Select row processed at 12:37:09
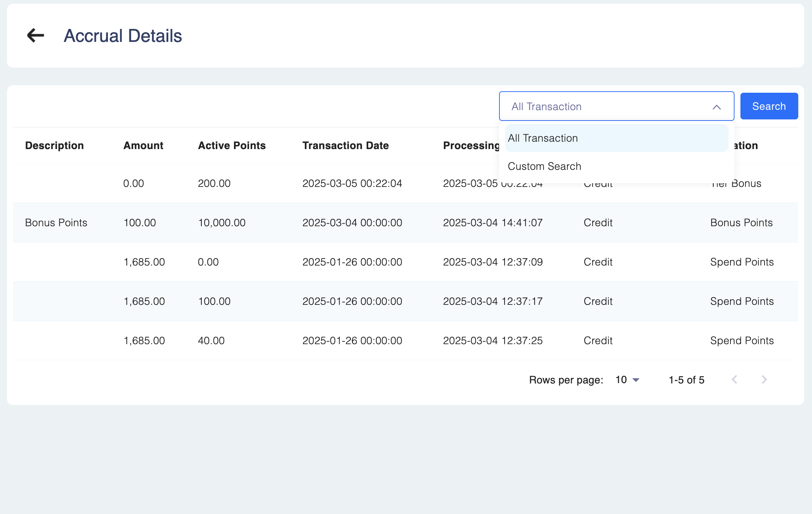This screenshot has width=812, height=514. pos(492,262)
